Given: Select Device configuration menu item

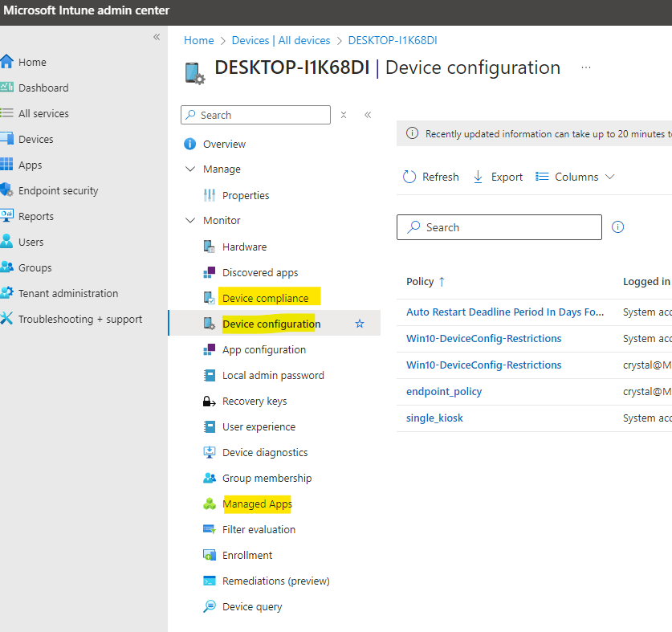Looking at the screenshot, I should pos(275,323).
